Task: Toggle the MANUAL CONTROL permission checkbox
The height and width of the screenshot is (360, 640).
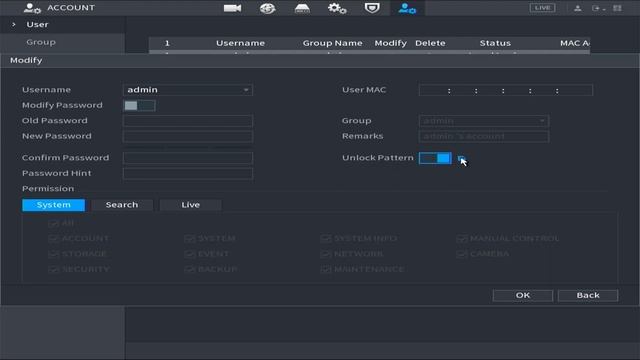Action: click(461, 239)
